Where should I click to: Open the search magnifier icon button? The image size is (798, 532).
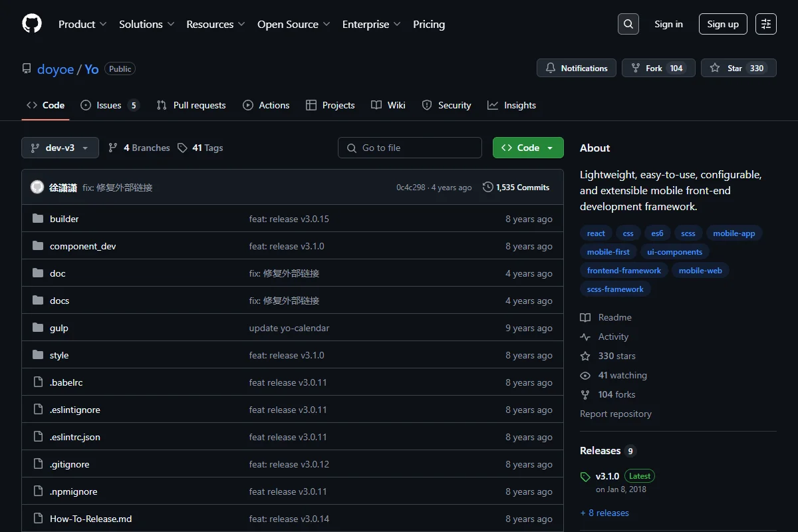click(x=628, y=24)
